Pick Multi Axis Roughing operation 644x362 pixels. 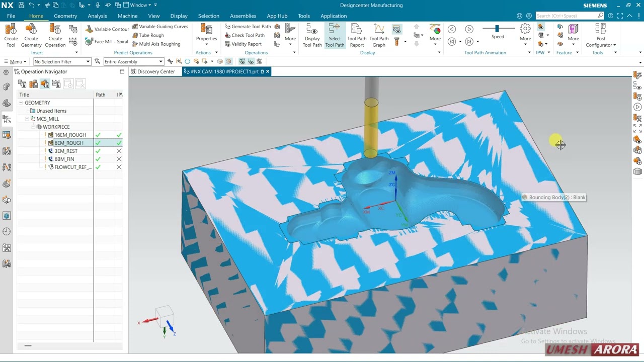(156, 44)
